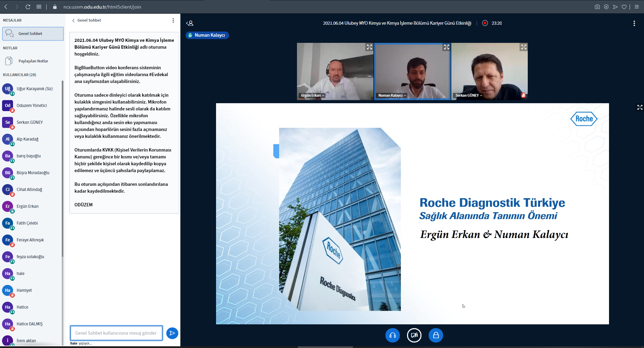Click the Numan Kalaycı talking indicator
Screen dimensions: 644x348
point(207,35)
